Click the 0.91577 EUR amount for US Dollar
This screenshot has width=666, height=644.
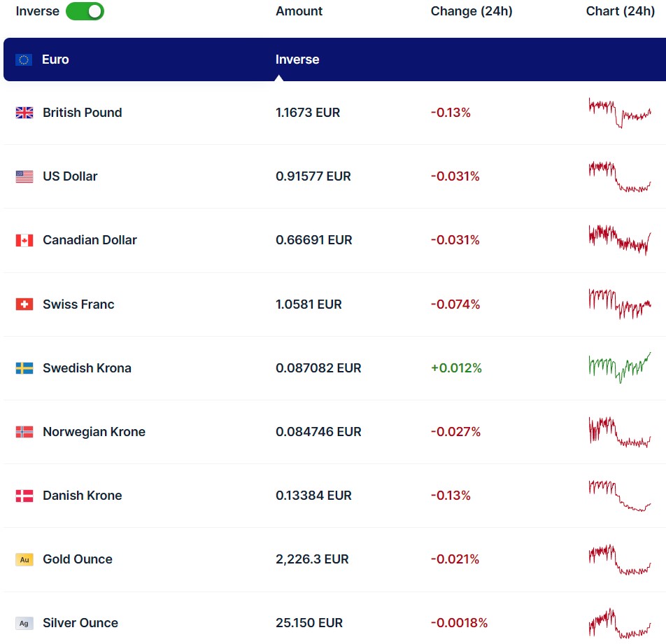tap(313, 176)
